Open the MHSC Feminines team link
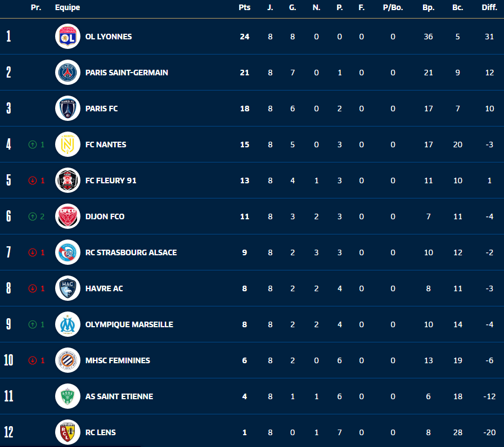Image resolution: width=504 pixels, height=447 pixels. tap(118, 360)
